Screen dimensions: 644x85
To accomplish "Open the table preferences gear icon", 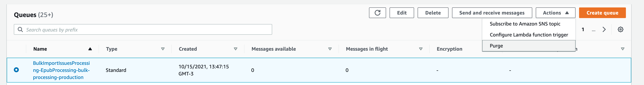I will tap(620, 29).
